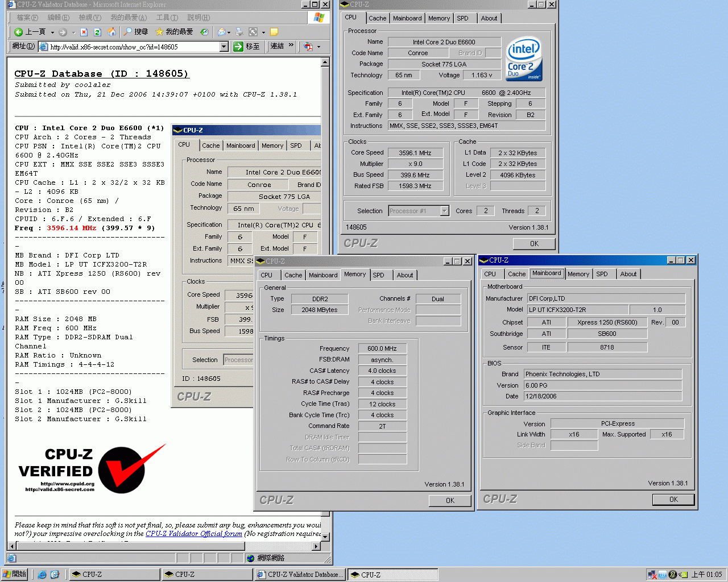Go back with the IE Back arrow icon

click(19, 32)
